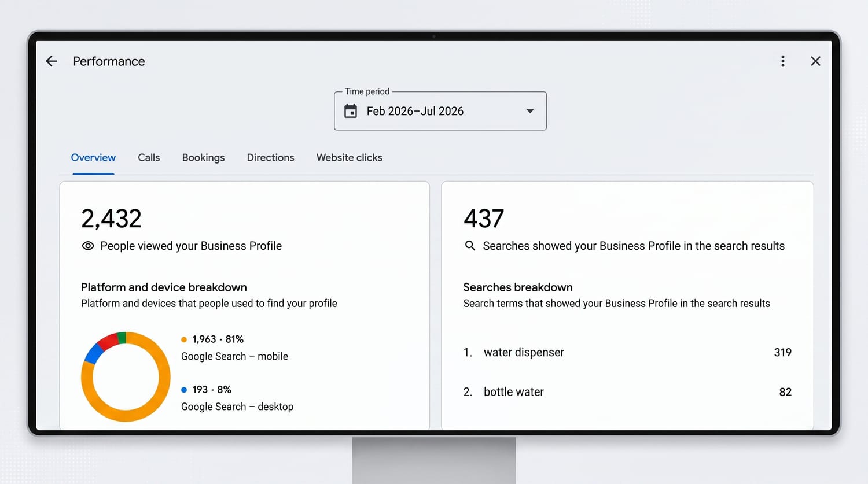Click the 437 searches number
This screenshot has width=868, height=484.
tap(484, 219)
